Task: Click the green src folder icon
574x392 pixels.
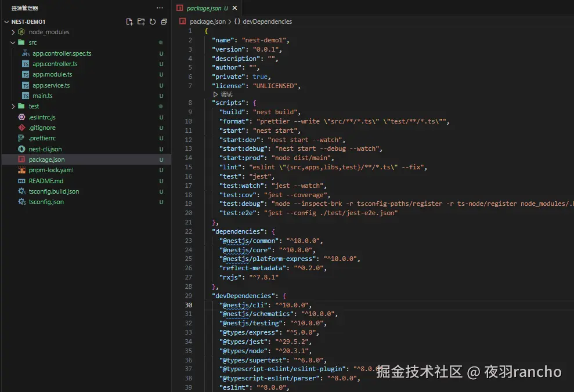Action: (21, 42)
